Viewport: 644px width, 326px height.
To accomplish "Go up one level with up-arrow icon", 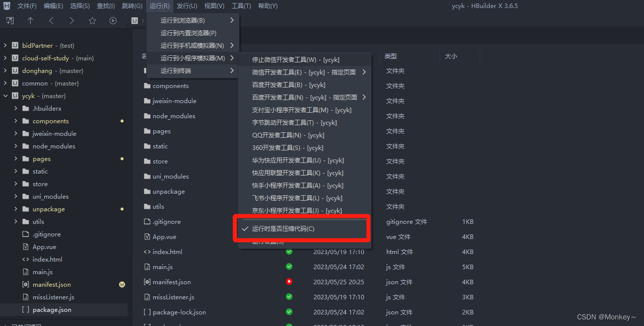I will point(30,21).
